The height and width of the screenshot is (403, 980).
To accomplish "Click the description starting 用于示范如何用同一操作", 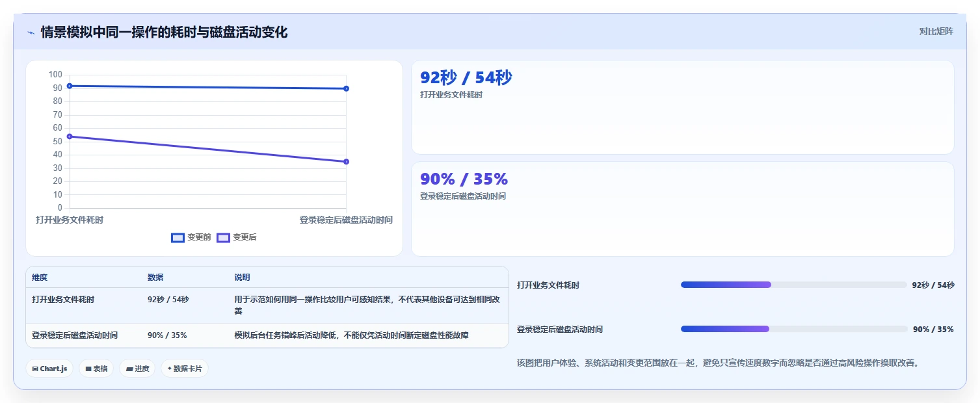I will tap(367, 305).
